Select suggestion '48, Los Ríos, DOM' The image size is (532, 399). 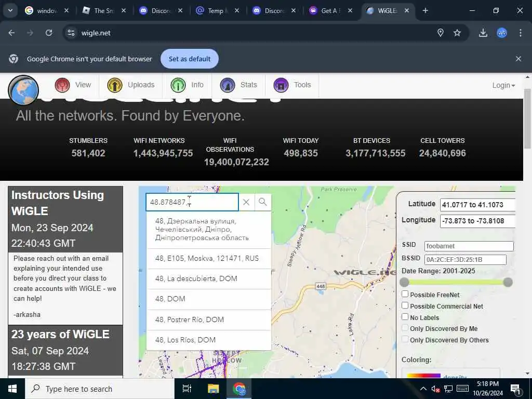[209, 340]
